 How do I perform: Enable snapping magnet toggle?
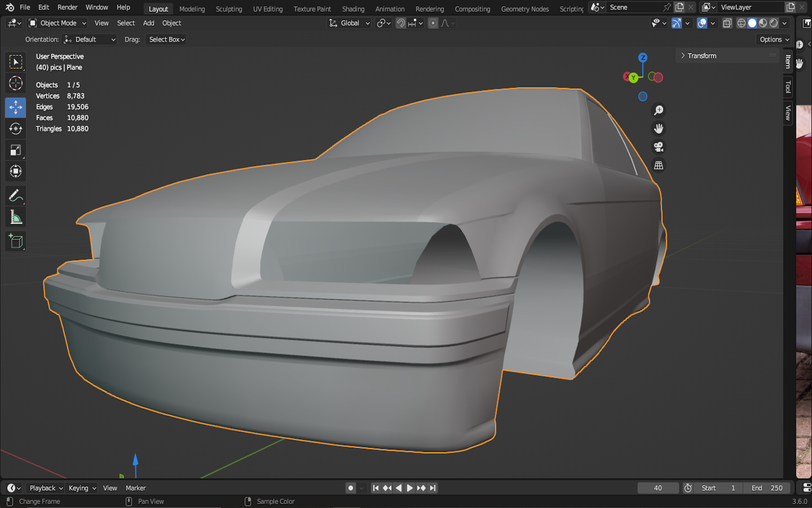401,23
